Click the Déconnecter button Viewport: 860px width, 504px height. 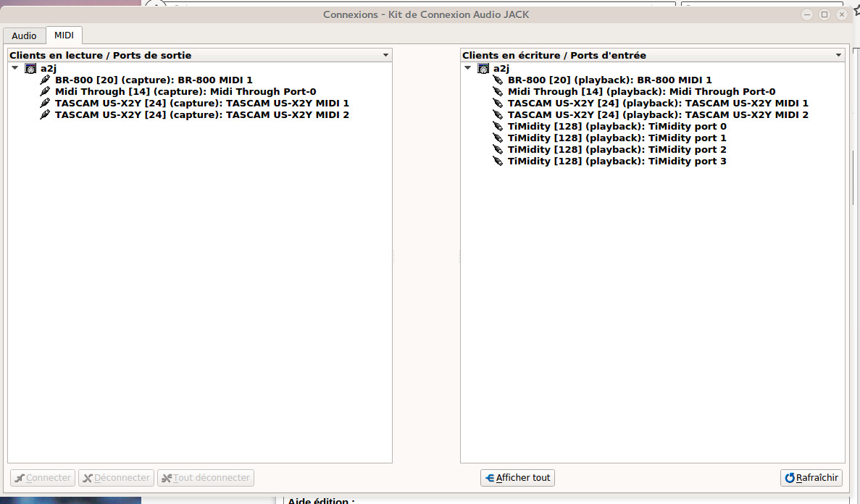point(116,478)
